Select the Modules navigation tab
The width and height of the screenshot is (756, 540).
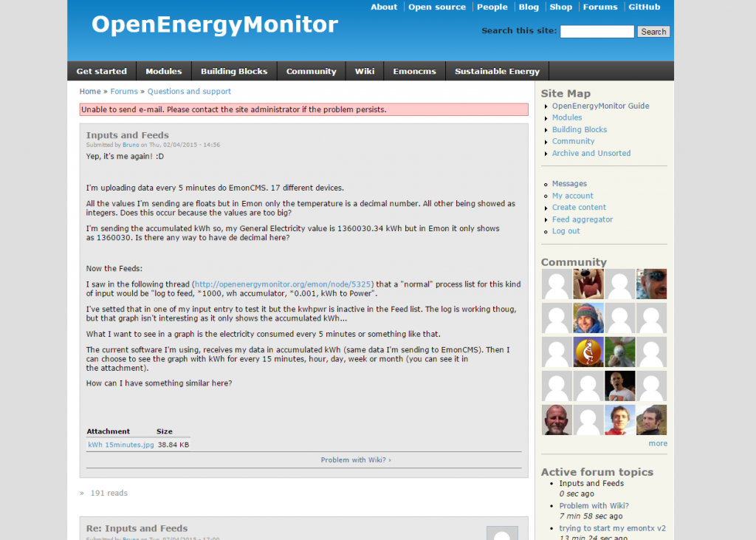pos(164,71)
